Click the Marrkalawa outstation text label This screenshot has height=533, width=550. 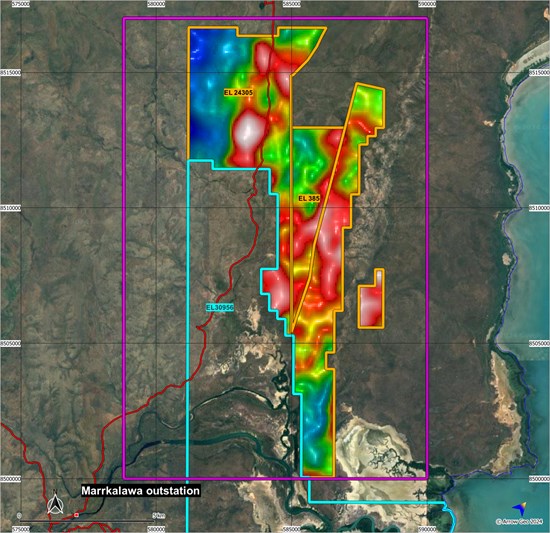pos(141,490)
